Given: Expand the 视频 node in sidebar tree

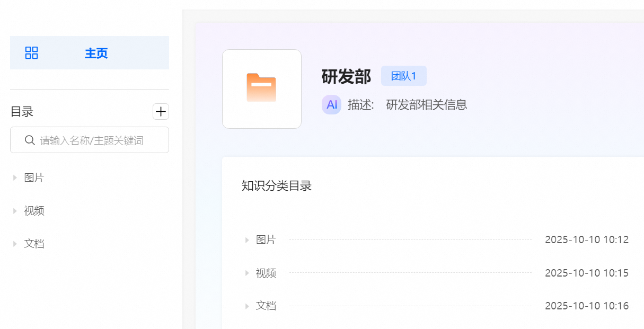Looking at the screenshot, I should pos(15,211).
